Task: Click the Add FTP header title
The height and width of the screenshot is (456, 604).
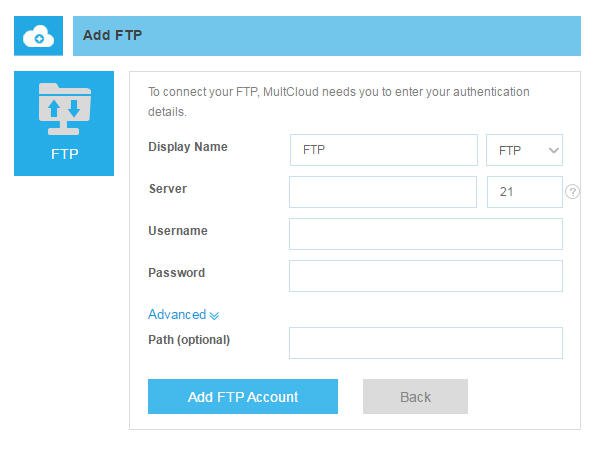Action: tap(112, 35)
